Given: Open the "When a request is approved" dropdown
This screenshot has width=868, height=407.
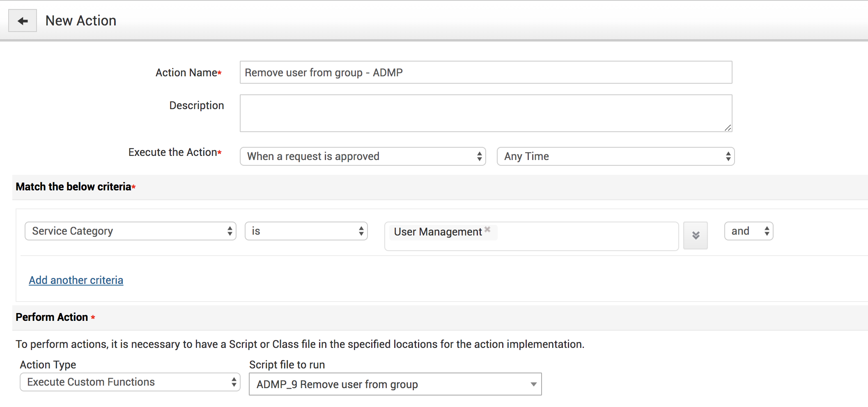Looking at the screenshot, I should (363, 156).
